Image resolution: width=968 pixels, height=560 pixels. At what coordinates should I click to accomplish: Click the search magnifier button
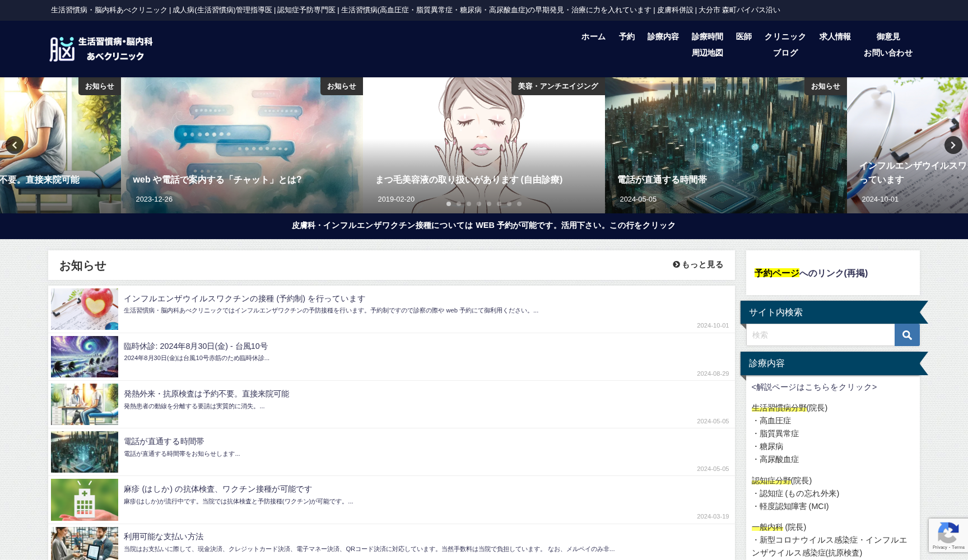coord(906,335)
